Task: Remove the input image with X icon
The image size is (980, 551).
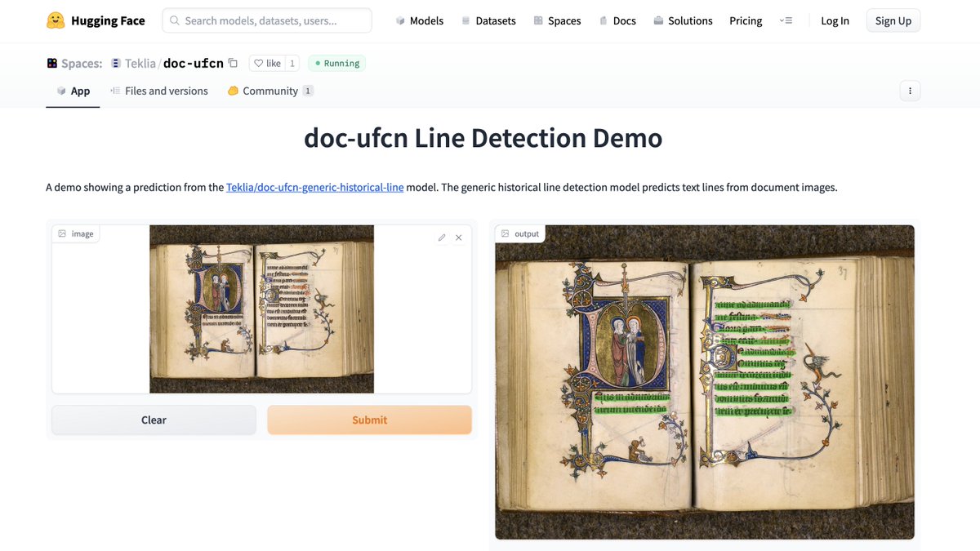Action: point(458,238)
